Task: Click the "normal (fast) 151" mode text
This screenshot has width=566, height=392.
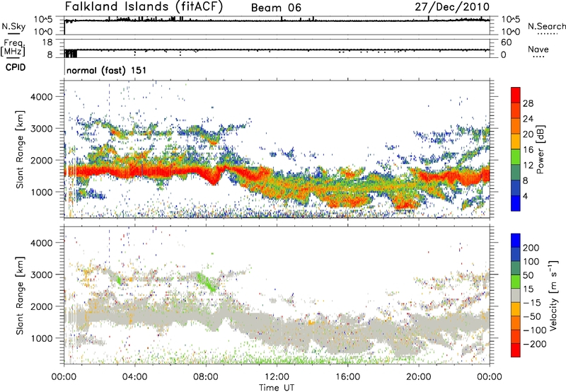Action: (x=107, y=70)
